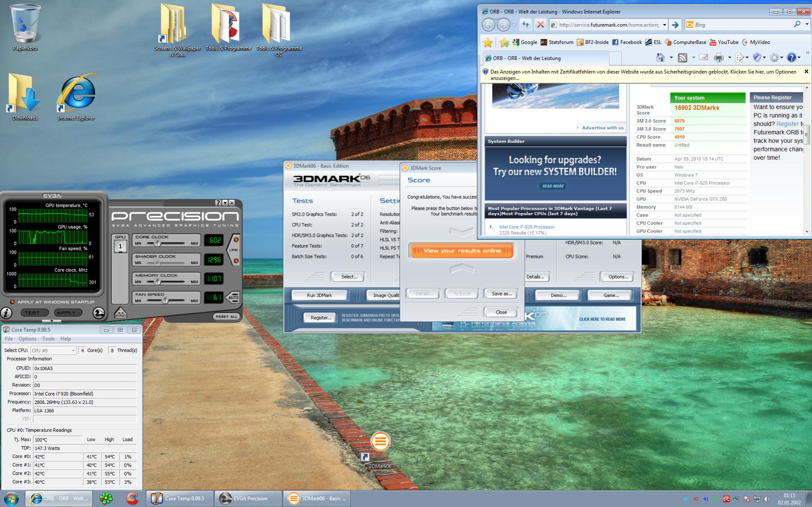Toggle Apply at Windows Startup in Precision
The width and height of the screenshot is (812, 507).
click(x=12, y=302)
